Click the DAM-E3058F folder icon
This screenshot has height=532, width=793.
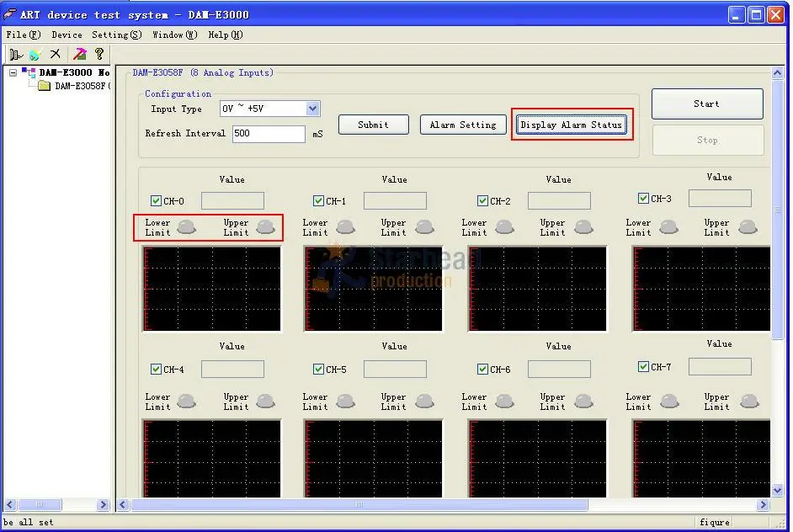45,86
